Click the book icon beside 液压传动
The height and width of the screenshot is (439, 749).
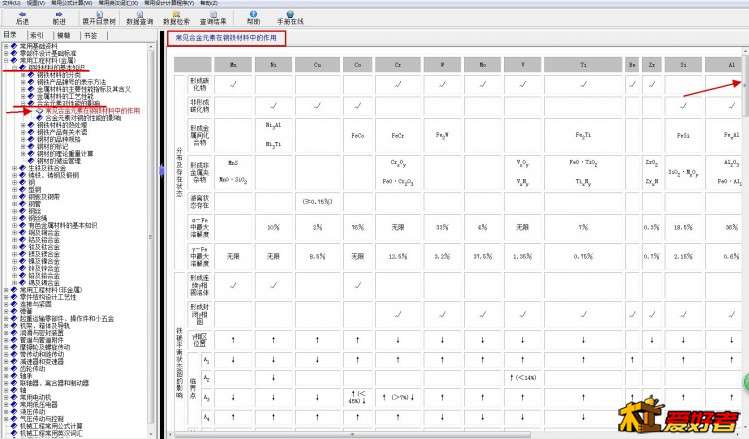(x=14, y=412)
